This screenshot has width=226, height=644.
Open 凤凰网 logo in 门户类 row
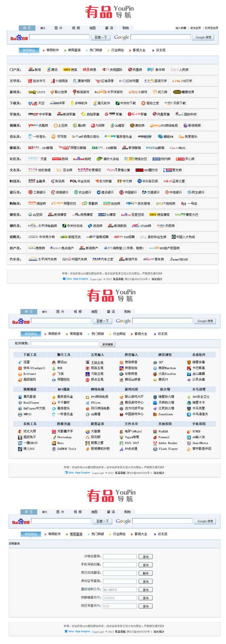click(130, 70)
